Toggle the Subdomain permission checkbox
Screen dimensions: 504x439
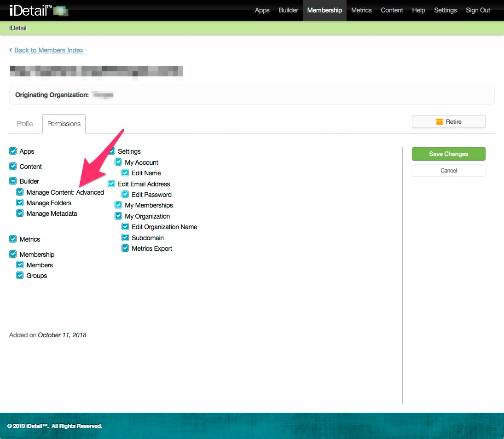point(125,237)
